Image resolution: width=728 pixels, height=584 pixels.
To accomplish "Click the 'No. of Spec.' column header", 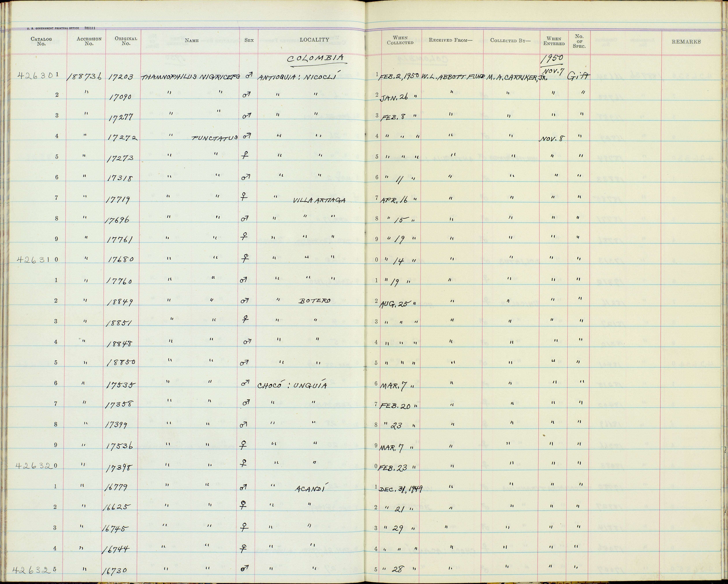I will [x=579, y=41].
